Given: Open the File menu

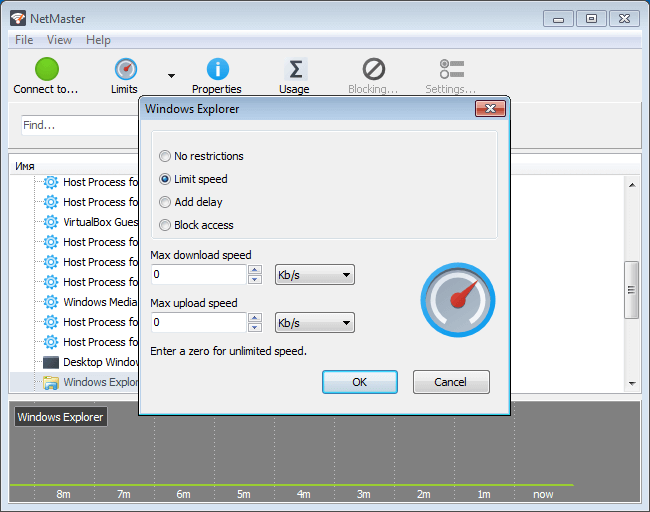Looking at the screenshot, I should coord(24,40).
